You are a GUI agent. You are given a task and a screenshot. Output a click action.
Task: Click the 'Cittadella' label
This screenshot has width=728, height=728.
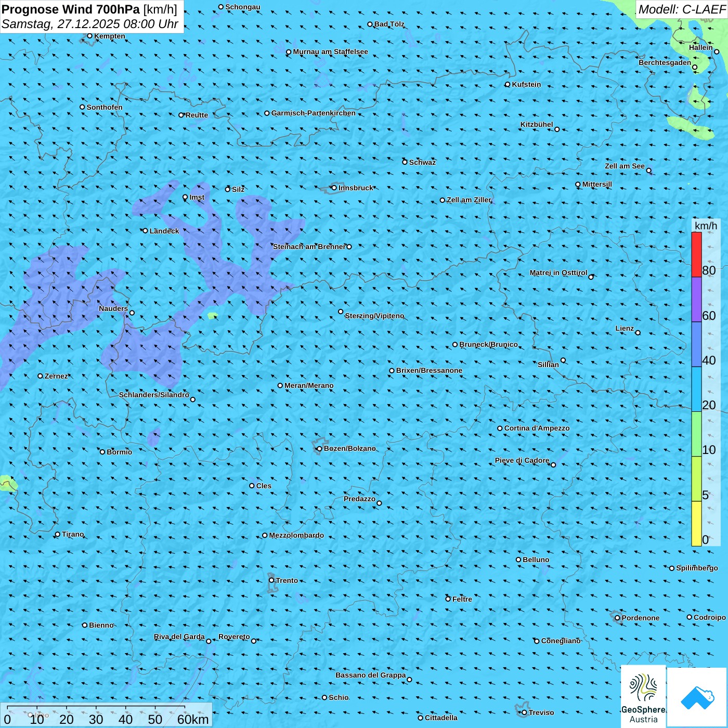click(441, 718)
